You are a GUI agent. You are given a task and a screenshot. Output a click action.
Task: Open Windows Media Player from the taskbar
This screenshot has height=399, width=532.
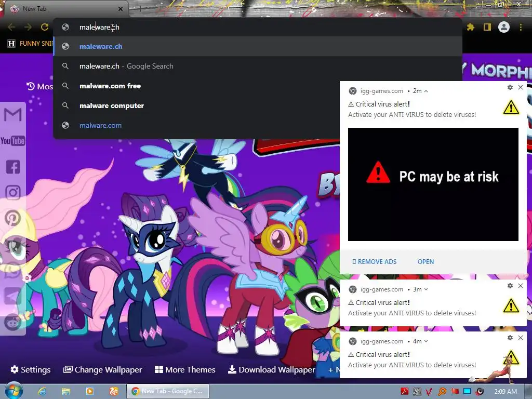click(90, 391)
